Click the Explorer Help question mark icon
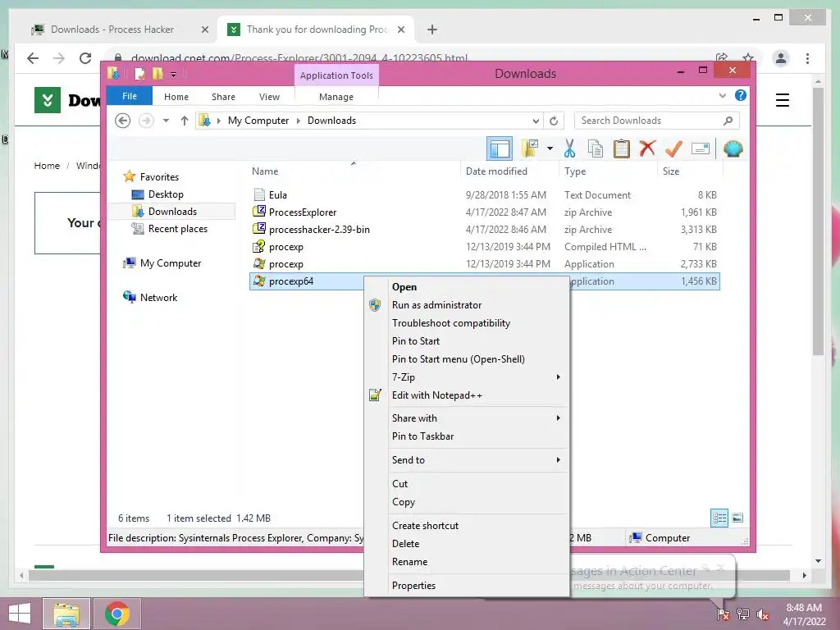This screenshot has height=630, width=840. 741,95
